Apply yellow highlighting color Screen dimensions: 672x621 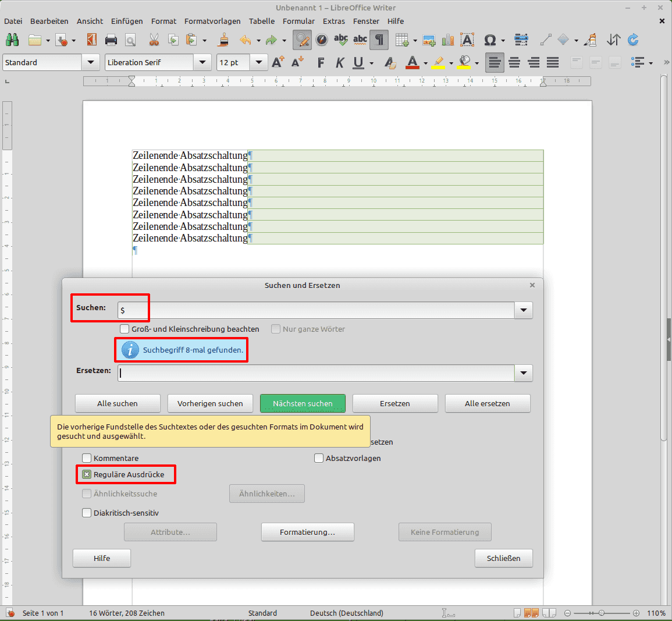[x=438, y=63]
